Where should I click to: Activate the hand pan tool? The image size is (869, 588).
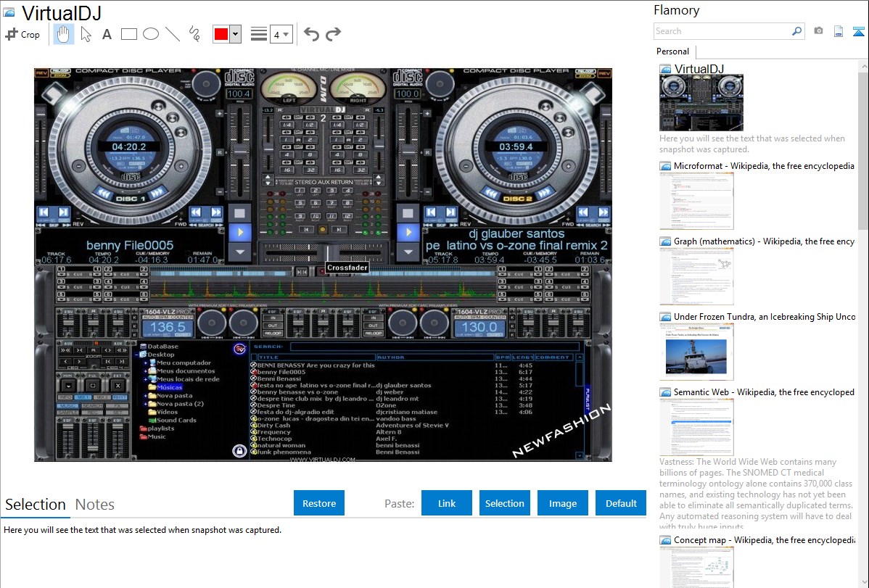[x=63, y=34]
